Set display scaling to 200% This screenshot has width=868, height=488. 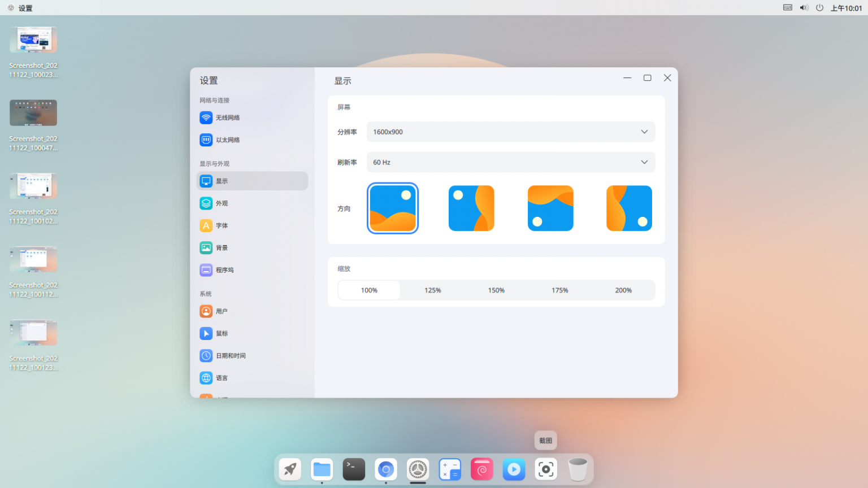point(623,290)
